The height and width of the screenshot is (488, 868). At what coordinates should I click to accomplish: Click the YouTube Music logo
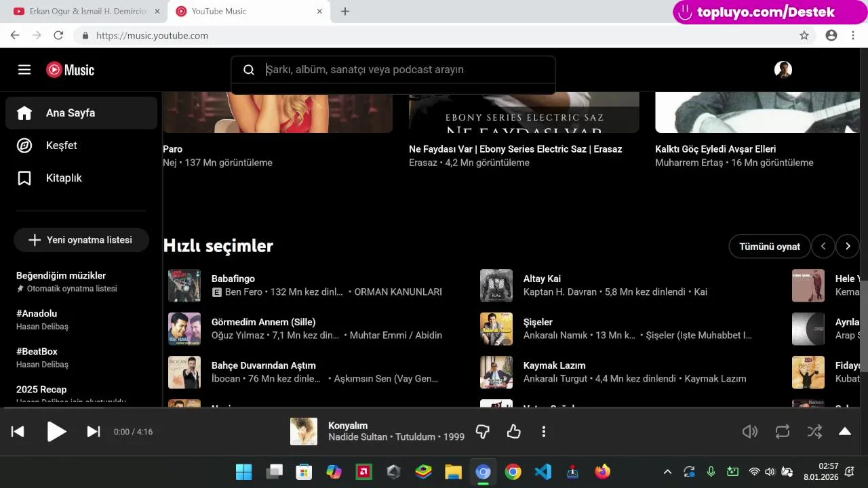pos(70,70)
